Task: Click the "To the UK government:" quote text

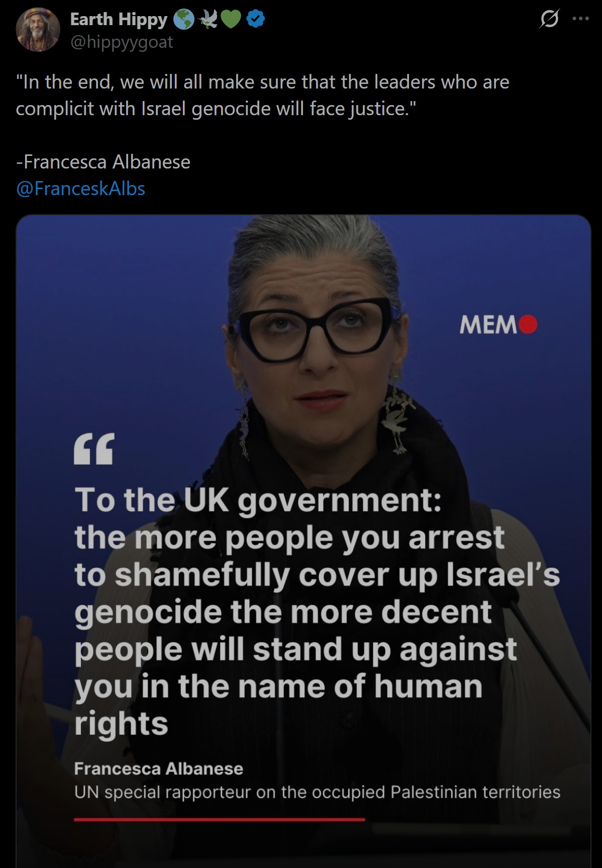Action: click(258, 500)
